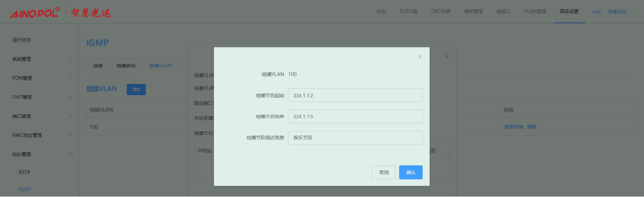The image size is (644, 197).
Task: Go to VLAN管理 in top navigation
Action: click(x=535, y=12)
